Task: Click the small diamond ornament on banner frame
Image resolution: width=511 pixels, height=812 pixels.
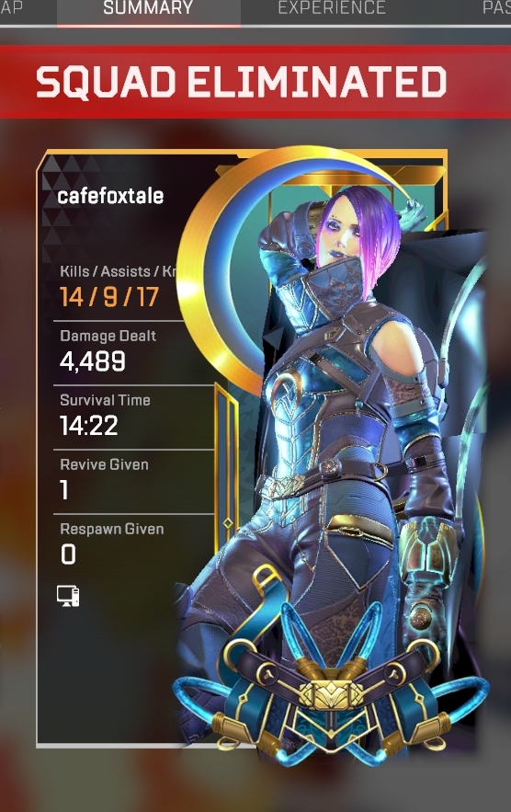Action: (x=227, y=523)
